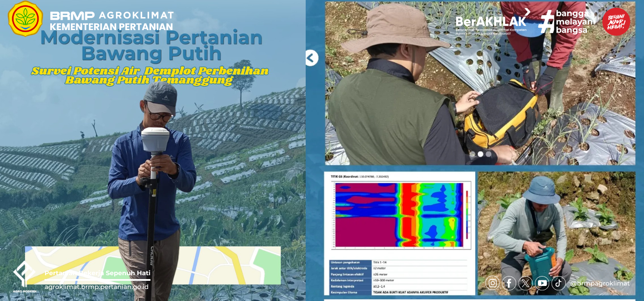Click the Modernisasi Pertanian Bawang Putih title

(x=151, y=46)
